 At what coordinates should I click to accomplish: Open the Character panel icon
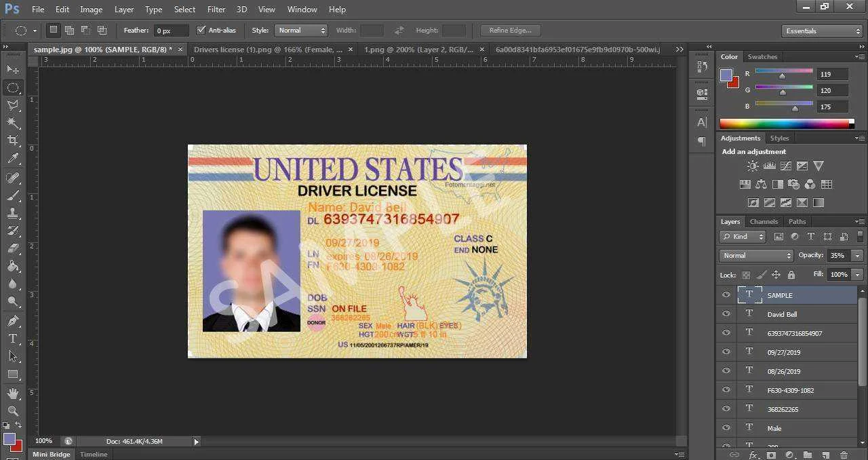702,122
